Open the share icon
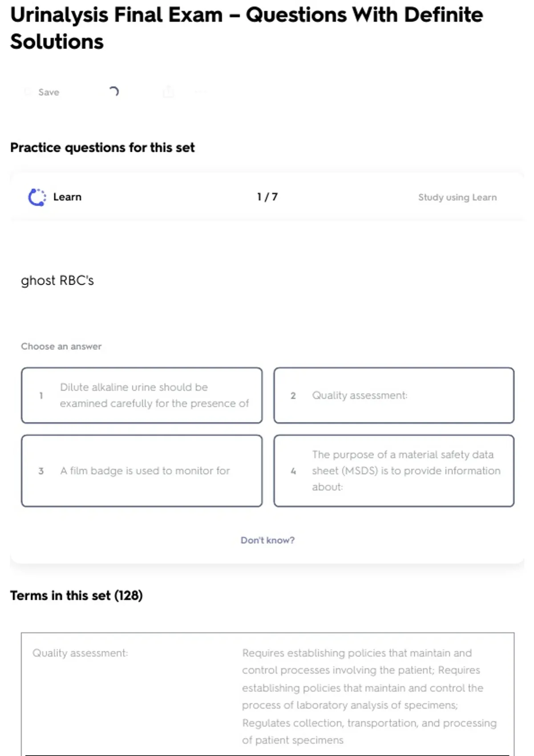Viewport: 534px width, 756px height. pos(168,92)
